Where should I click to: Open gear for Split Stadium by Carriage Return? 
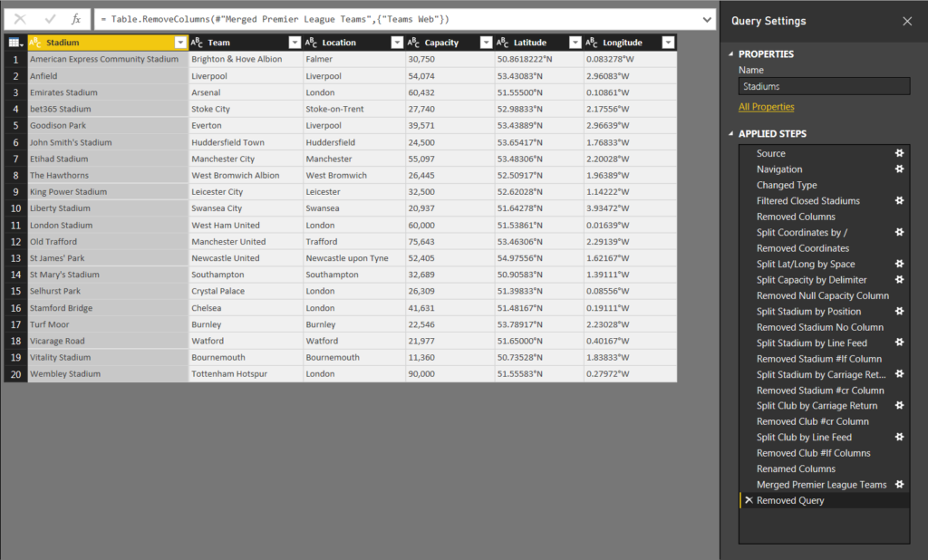click(900, 373)
